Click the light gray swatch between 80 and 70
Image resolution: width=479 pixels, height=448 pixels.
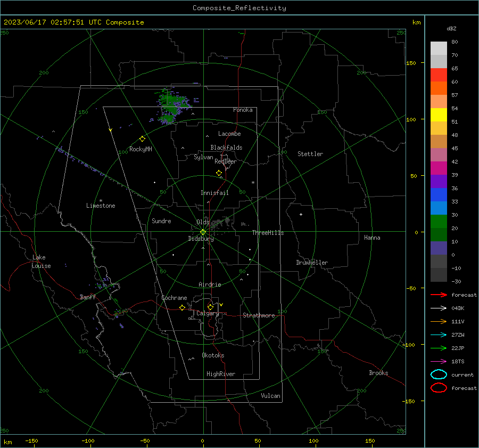(x=439, y=48)
